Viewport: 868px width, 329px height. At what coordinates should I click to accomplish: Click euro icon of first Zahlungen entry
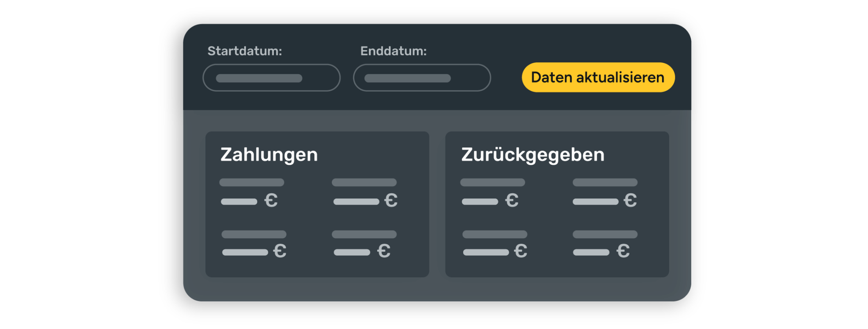(x=271, y=201)
